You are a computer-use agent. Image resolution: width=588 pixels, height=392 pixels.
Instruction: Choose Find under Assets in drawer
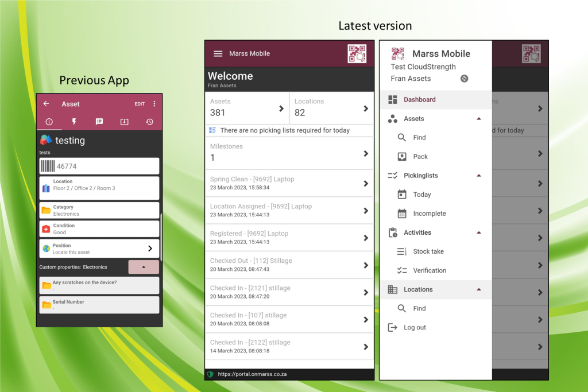(x=436, y=138)
